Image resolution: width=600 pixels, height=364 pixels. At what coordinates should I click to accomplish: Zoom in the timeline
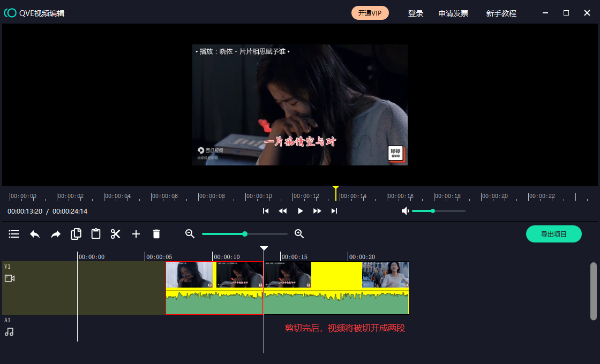coord(299,234)
